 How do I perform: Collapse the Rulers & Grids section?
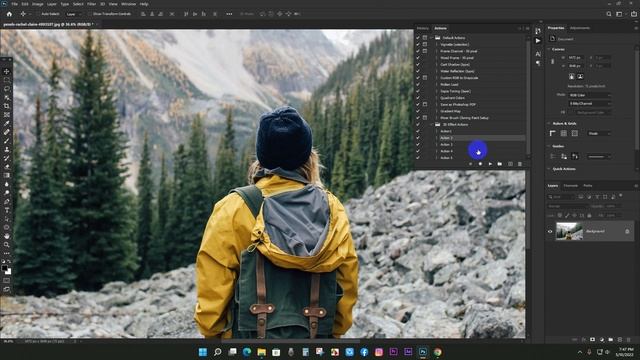[x=549, y=123]
